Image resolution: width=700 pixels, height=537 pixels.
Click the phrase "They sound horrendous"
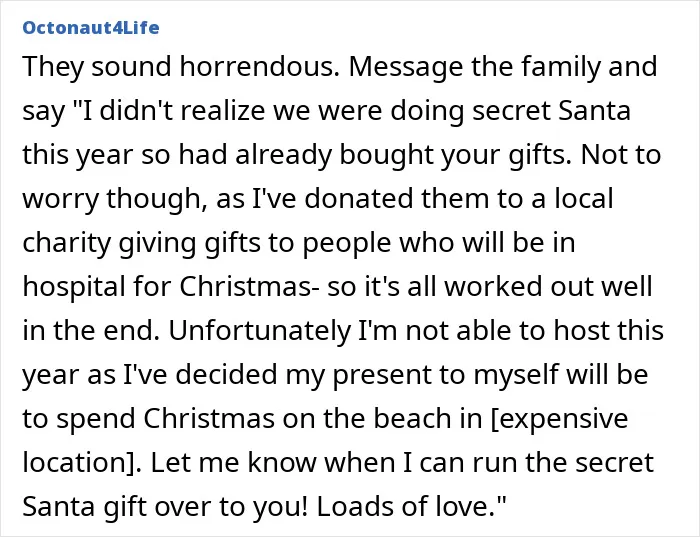178,66
